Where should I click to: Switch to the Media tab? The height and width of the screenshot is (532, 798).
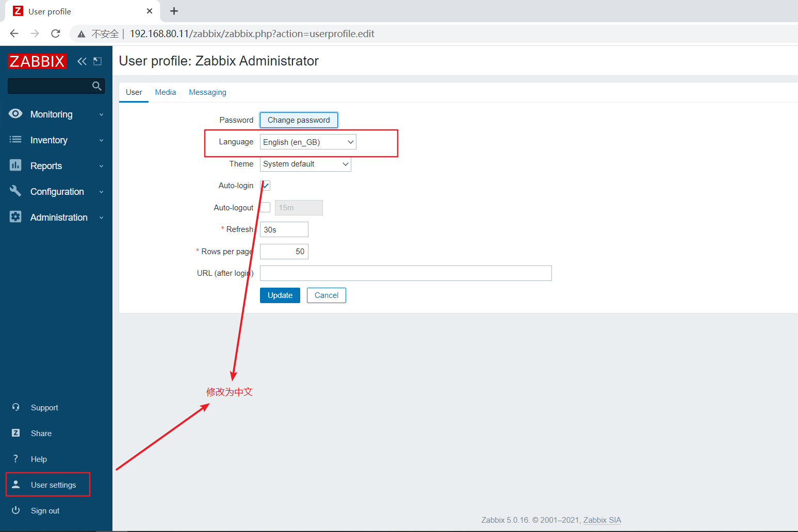pyautogui.click(x=166, y=92)
